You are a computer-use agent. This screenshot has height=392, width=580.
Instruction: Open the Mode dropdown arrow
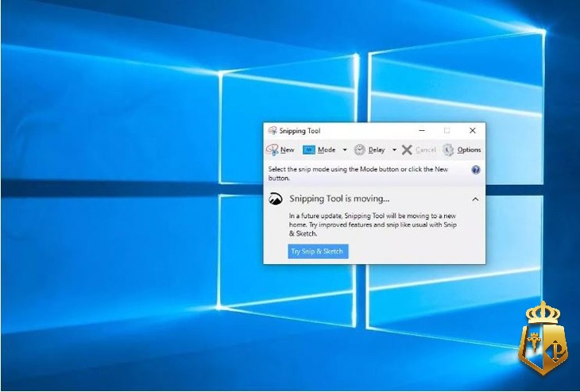345,150
